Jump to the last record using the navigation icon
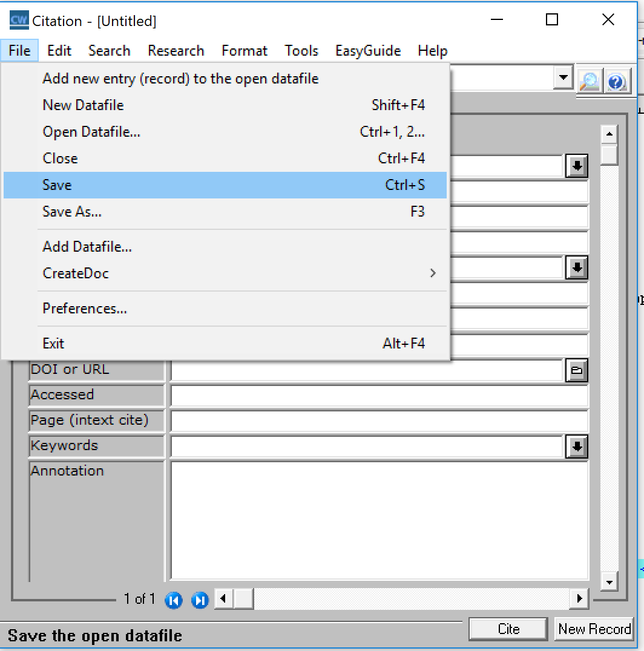Image resolution: width=644 pixels, height=651 pixels. tap(200, 600)
